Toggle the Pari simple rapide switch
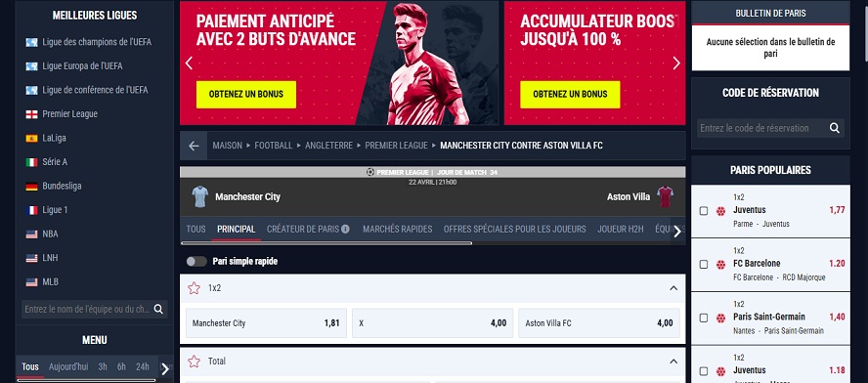868x383 pixels. point(196,261)
